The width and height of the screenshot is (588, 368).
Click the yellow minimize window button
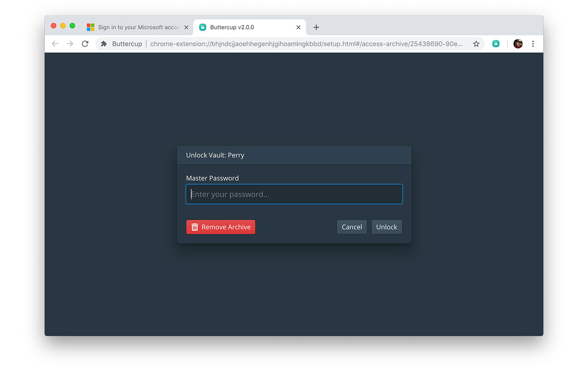coord(63,26)
